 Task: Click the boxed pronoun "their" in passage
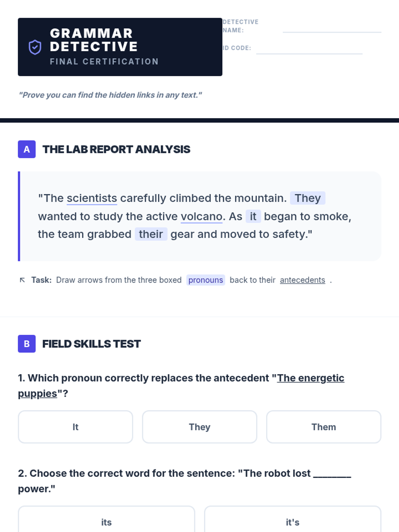[x=151, y=234]
